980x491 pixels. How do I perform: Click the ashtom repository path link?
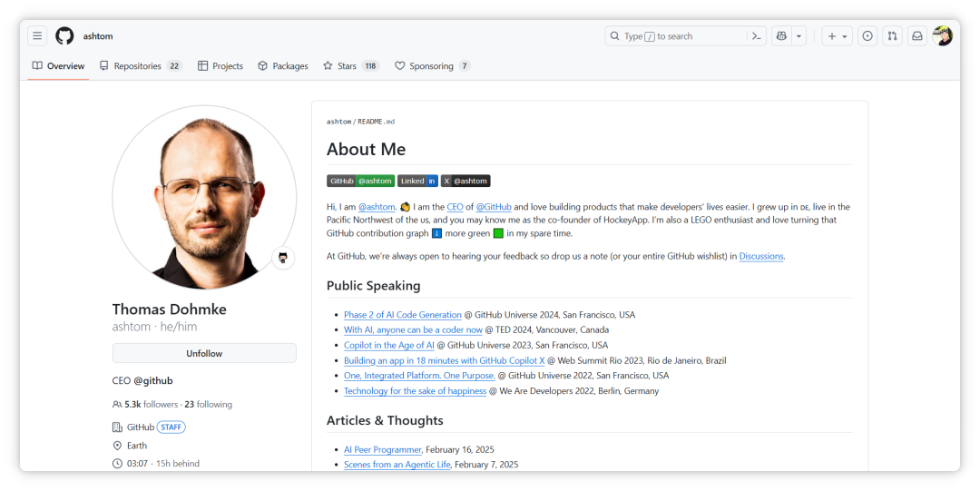(338, 122)
